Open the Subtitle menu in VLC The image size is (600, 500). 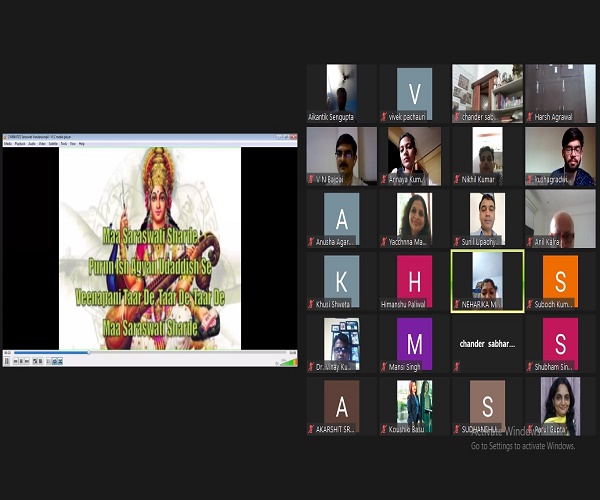[x=53, y=144]
